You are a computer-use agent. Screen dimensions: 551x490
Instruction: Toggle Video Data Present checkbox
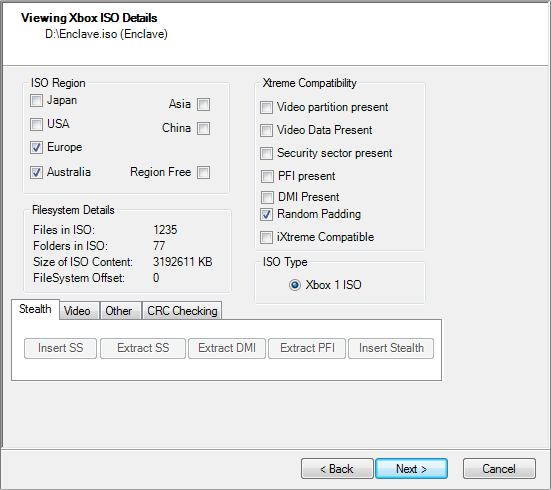click(x=266, y=131)
